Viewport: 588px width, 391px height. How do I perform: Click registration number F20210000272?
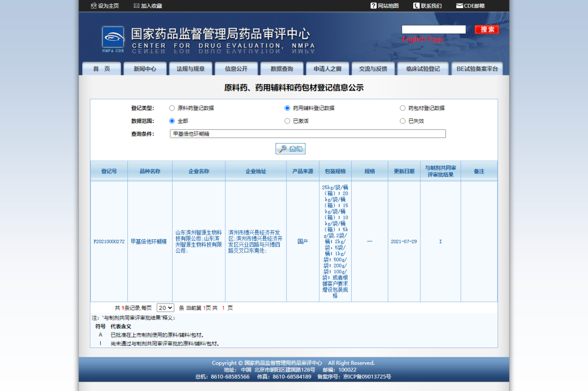tap(109, 241)
